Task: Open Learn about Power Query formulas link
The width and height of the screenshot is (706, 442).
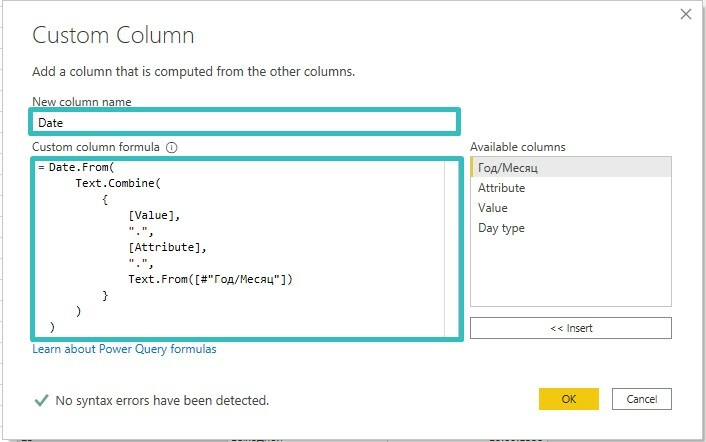Action: pos(124,349)
